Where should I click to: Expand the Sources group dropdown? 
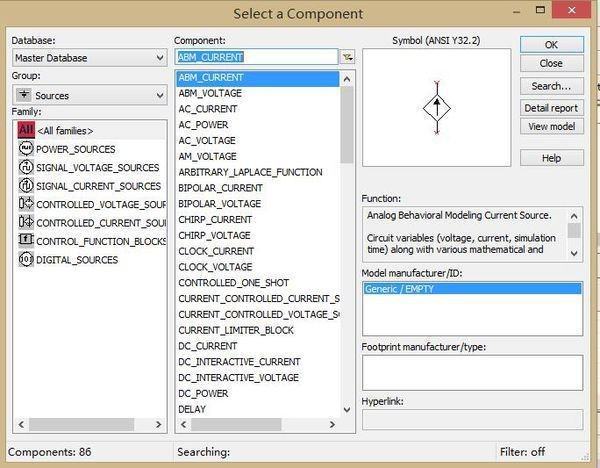point(90,95)
